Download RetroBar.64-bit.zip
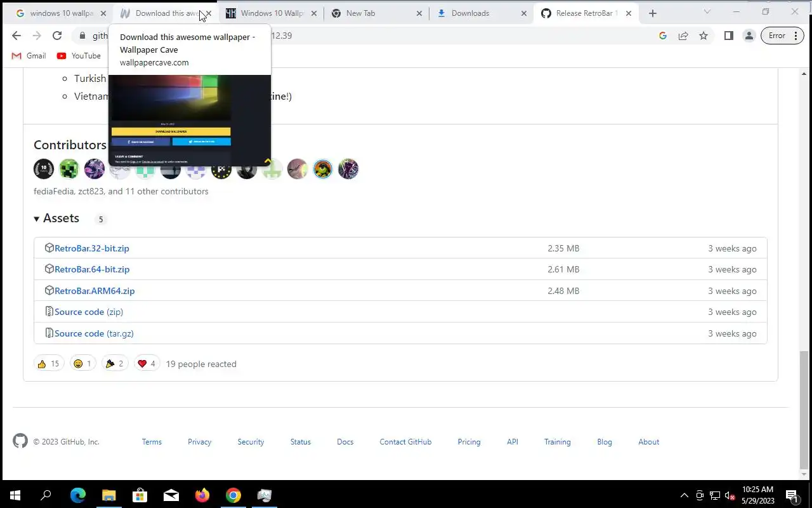This screenshot has height=508, width=812. (x=92, y=269)
